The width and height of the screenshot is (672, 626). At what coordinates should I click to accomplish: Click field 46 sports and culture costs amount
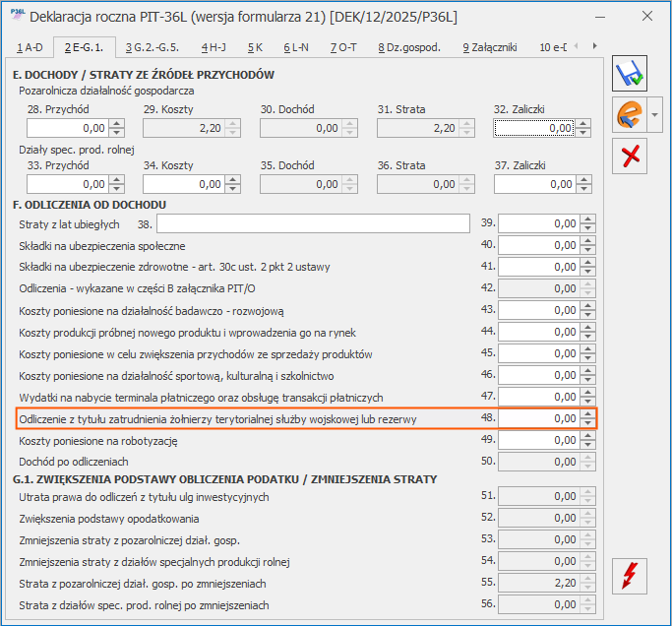point(539,375)
